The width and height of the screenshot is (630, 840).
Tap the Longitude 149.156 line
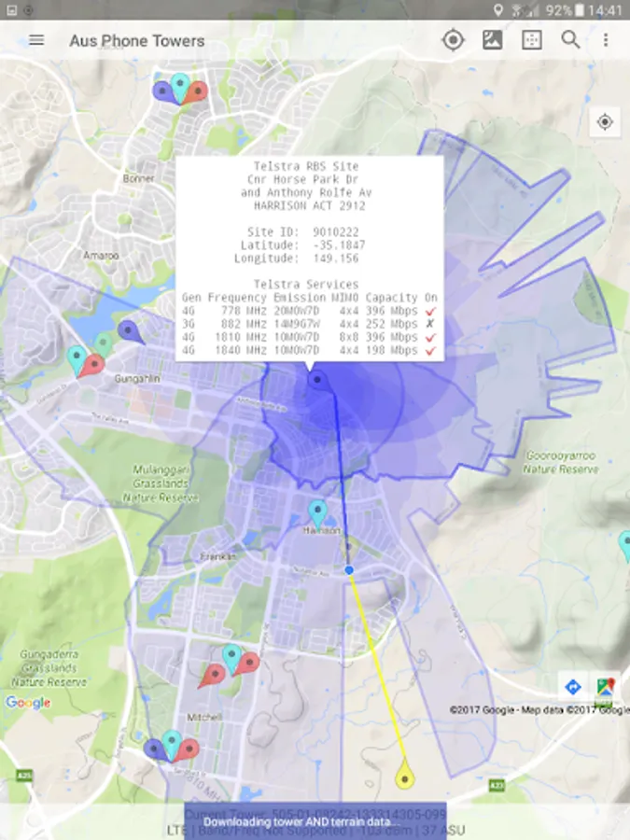coord(296,259)
